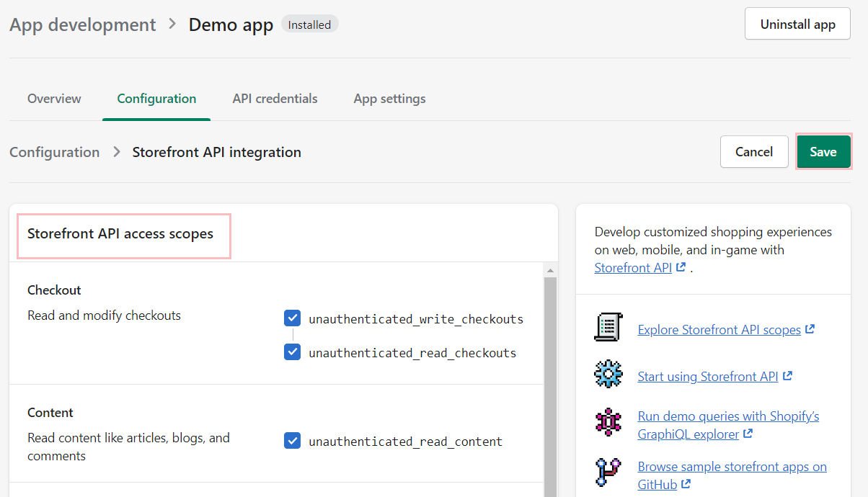Screen dimensions: 868x497
Task: Click the Storefront API integration breadcrumb text
Action: (x=217, y=152)
